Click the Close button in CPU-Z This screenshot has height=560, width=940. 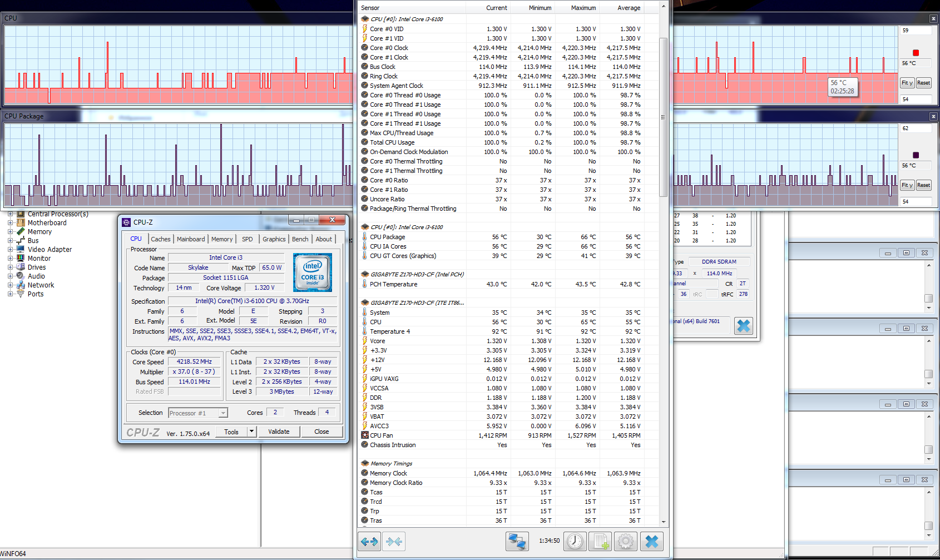click(x=321, y=432)
